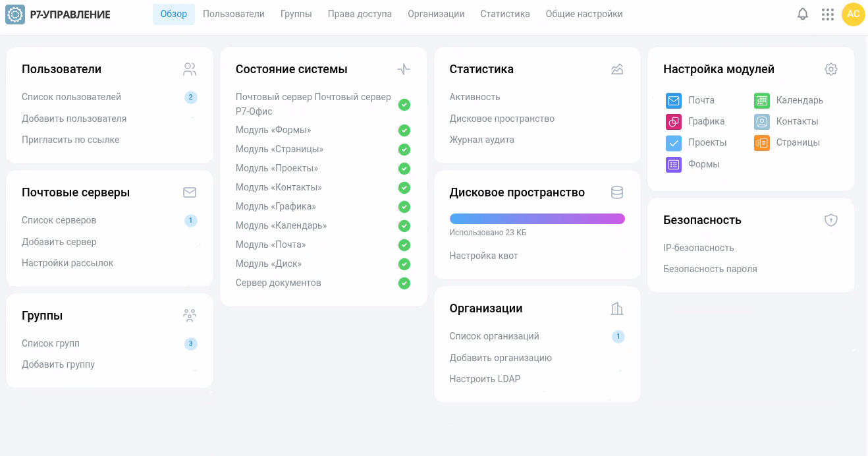Click the Организации card building icon

[x=617, y=308]
